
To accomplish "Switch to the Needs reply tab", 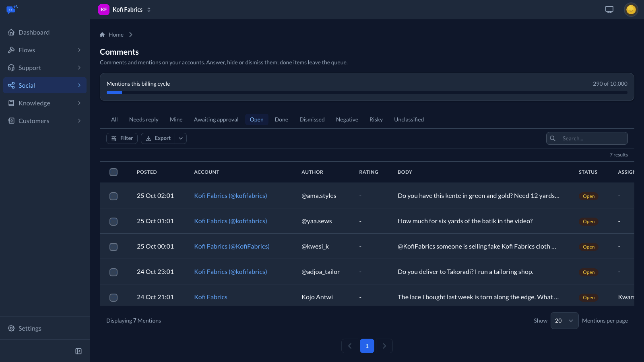I will [144, 119].
